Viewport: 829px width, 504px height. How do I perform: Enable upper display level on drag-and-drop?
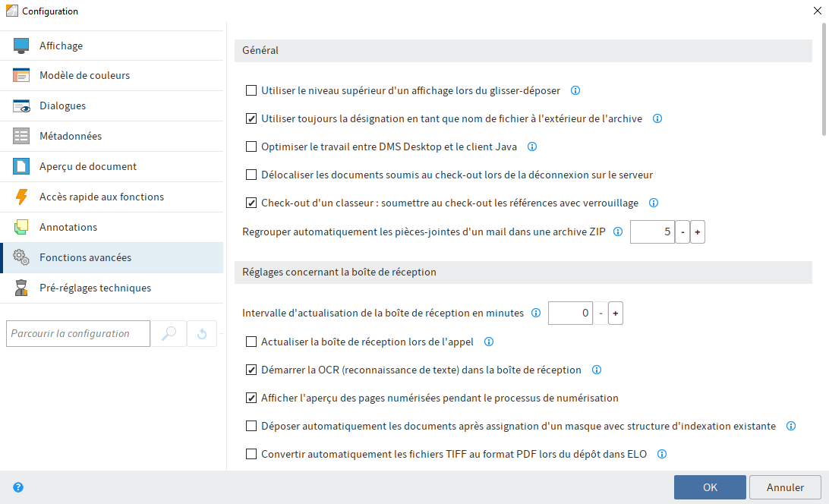pyautogui.click(x=251, y=90)
